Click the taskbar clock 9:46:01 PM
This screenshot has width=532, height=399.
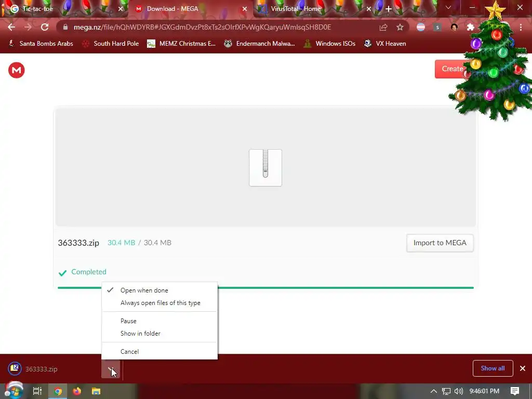click(x=484, y=391)
